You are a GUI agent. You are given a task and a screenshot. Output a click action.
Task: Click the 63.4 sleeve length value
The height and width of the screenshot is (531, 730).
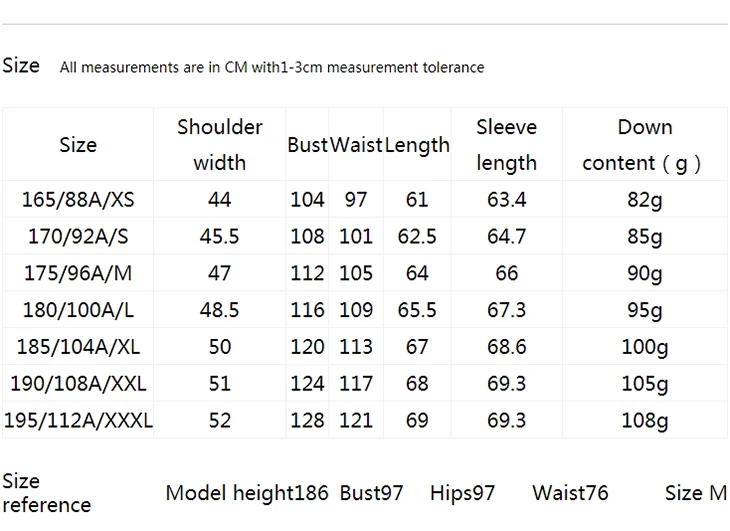pos(506,200)
